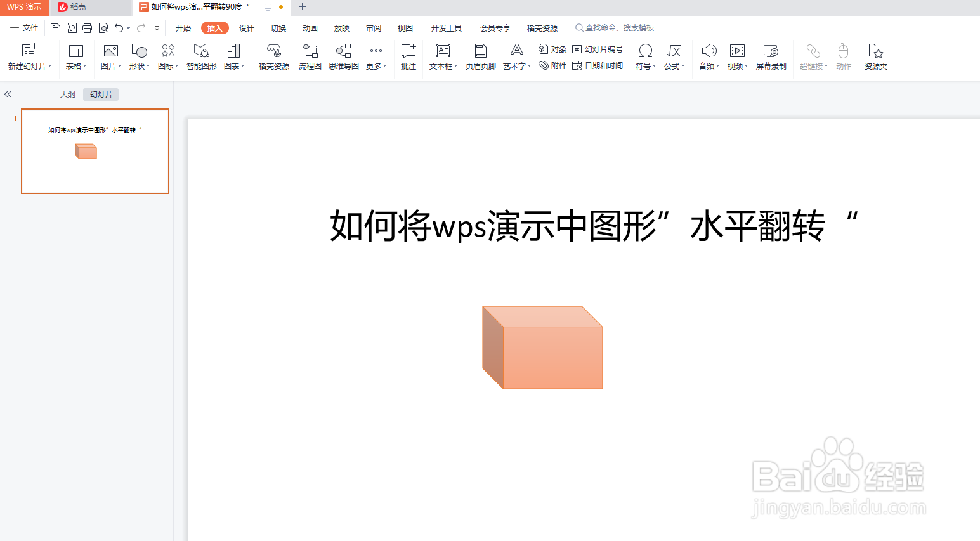This screenshot has width=980, height=541.
Task: Click the New Slide (新建幻灯片) icon
Action: tap(30, 51)
